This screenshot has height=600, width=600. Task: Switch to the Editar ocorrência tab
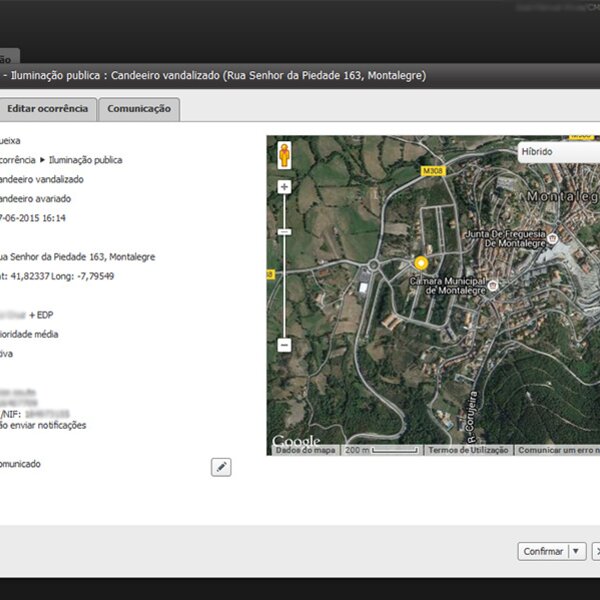(47, 109)
